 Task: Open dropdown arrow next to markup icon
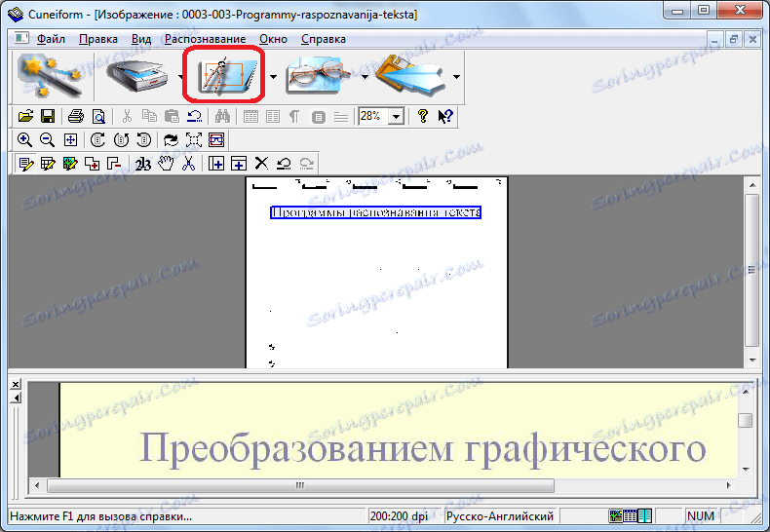273,77
